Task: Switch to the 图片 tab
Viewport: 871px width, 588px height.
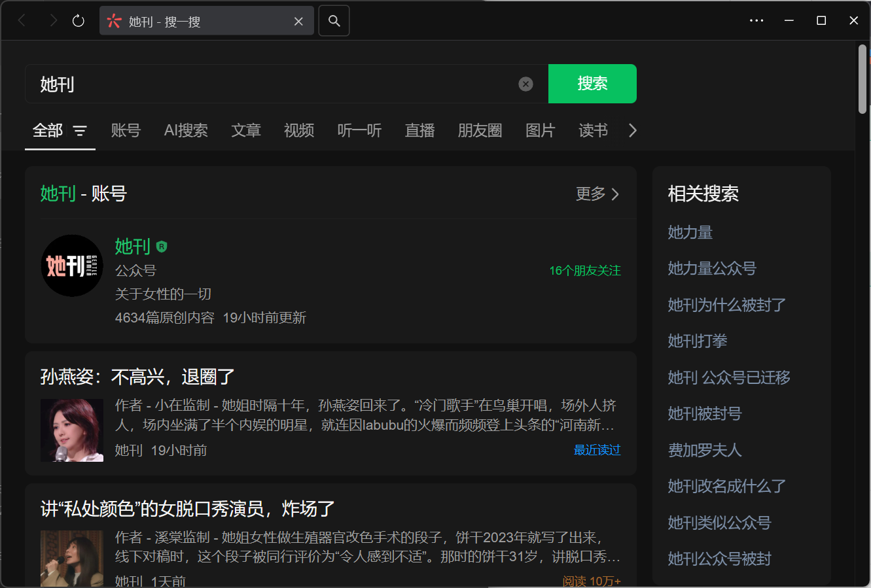Action: [x=541, y=131]
